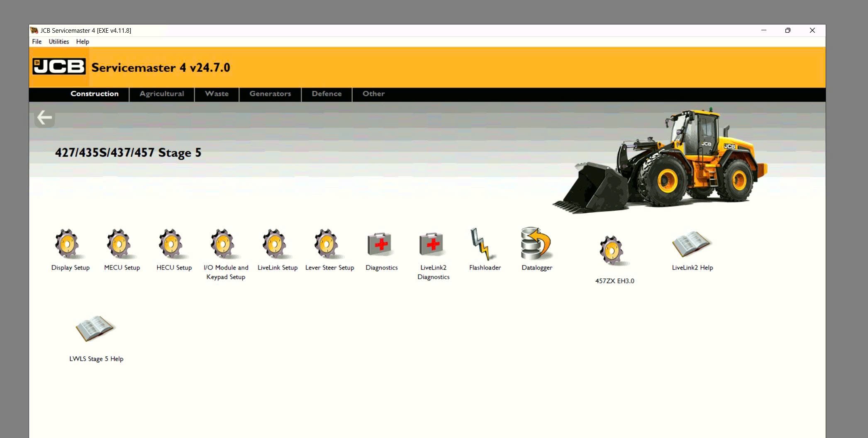Open the Help menu
This screenshot has width=868, height=438.
[x=82, y=41]
